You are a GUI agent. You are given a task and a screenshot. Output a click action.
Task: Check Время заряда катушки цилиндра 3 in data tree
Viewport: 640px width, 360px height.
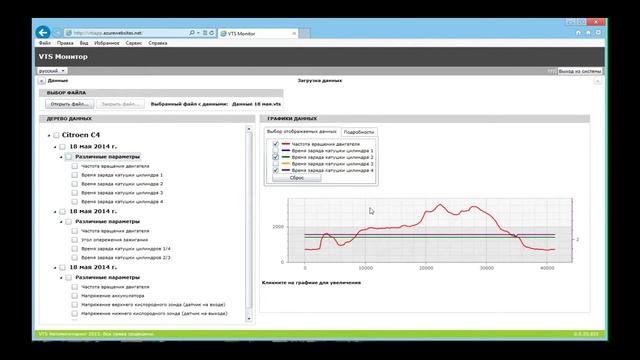(x=74, y=193)
